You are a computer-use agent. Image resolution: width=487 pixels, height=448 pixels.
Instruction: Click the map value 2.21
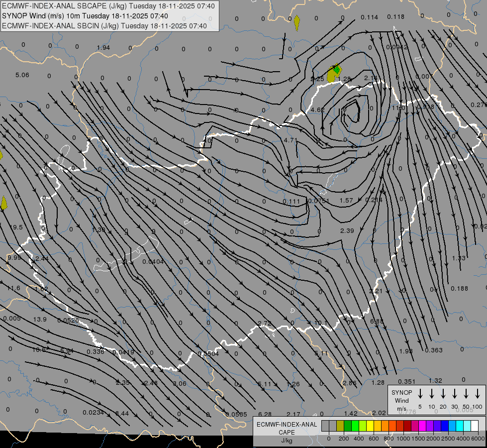point(376,291)
